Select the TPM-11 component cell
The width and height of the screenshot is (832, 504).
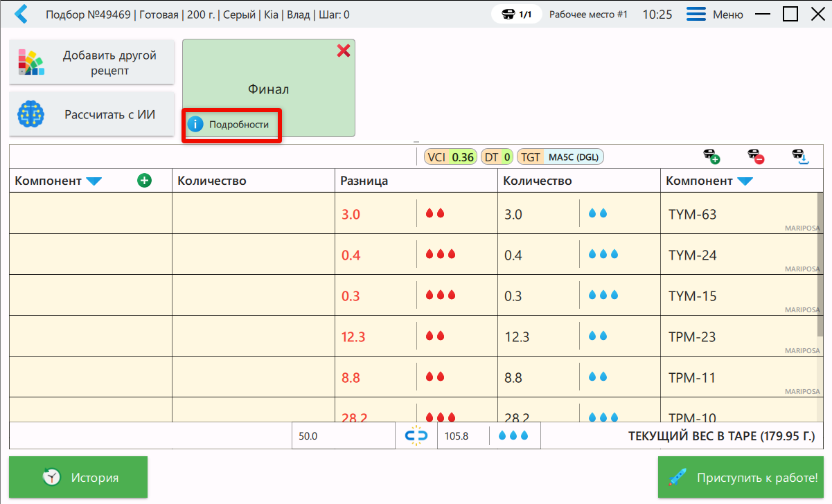(738, 377)
